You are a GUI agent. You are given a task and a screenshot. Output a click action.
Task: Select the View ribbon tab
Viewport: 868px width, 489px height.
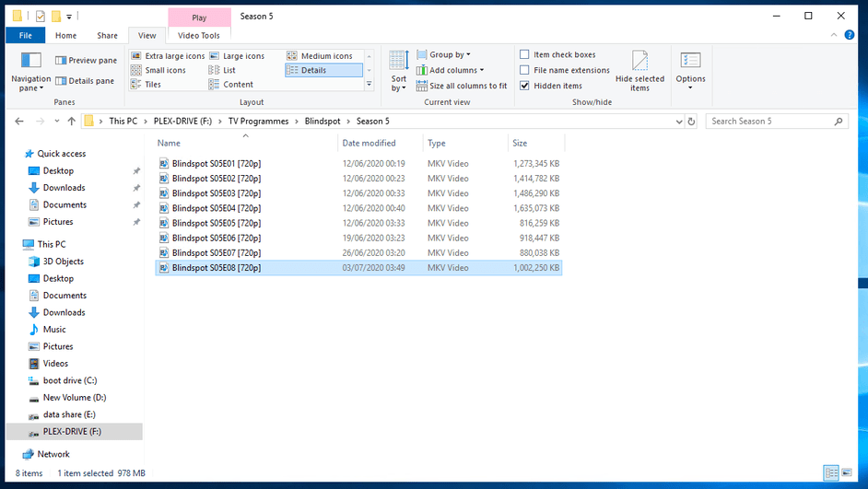tap(147, 35)
